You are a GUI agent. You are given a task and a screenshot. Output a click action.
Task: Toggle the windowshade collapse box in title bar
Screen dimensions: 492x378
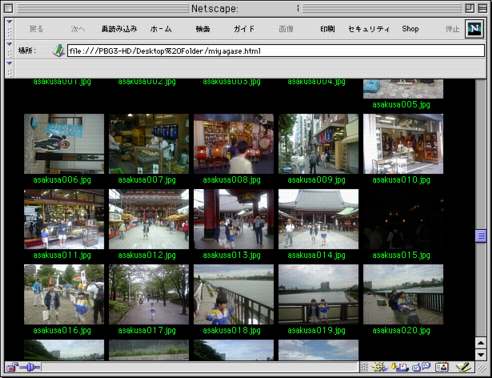[x=482, y=8]
